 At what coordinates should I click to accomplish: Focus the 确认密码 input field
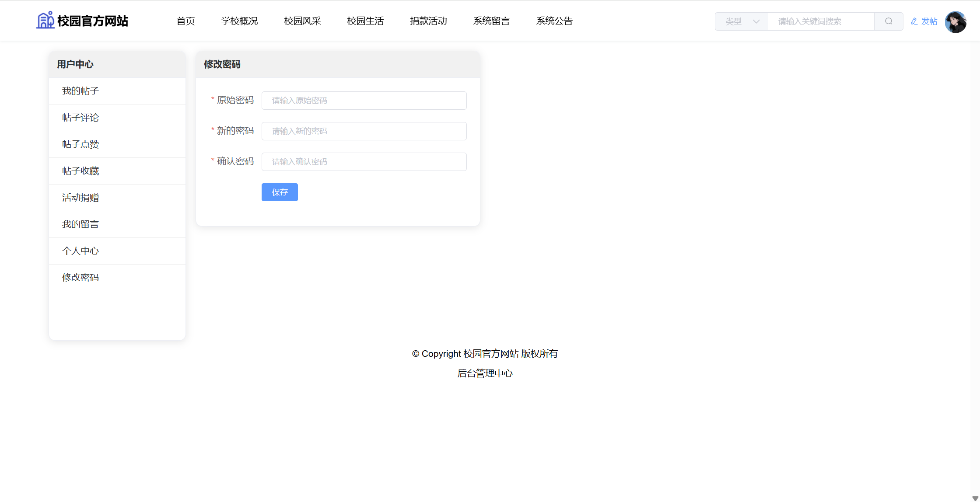(x=364, y=162)
